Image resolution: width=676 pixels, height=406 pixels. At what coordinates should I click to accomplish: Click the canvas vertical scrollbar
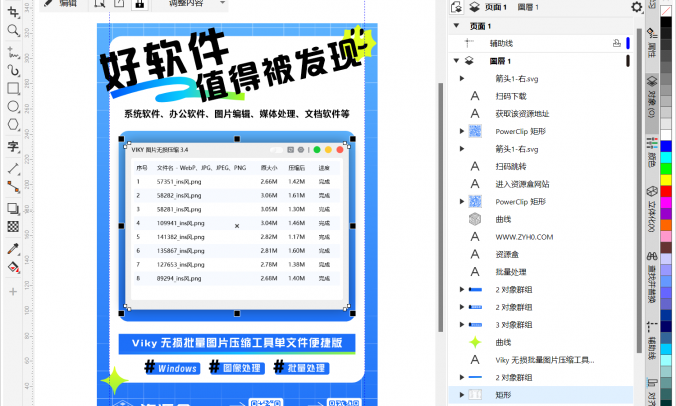[x=440, y=207]
